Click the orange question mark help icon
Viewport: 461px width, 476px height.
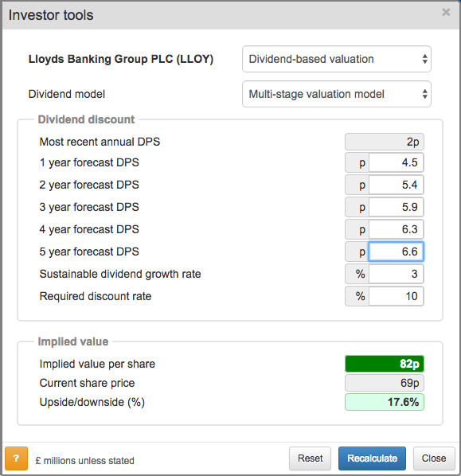[x=17, y=458]
